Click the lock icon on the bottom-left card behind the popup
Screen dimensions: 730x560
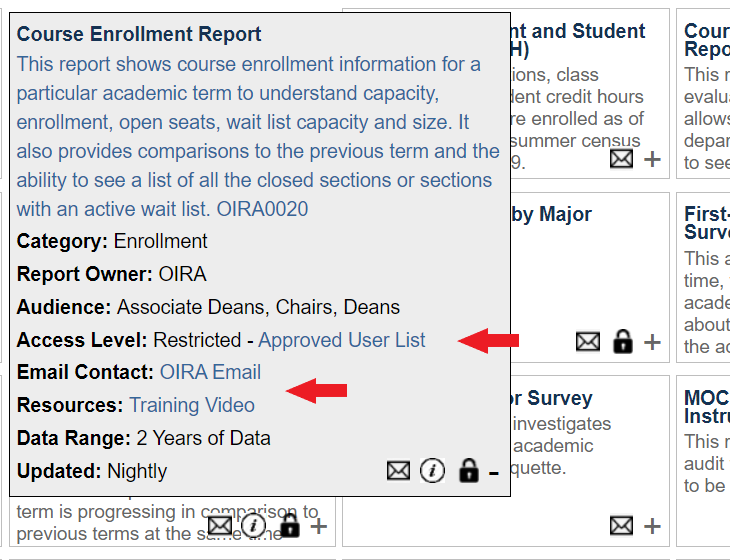tap(289, 525)
